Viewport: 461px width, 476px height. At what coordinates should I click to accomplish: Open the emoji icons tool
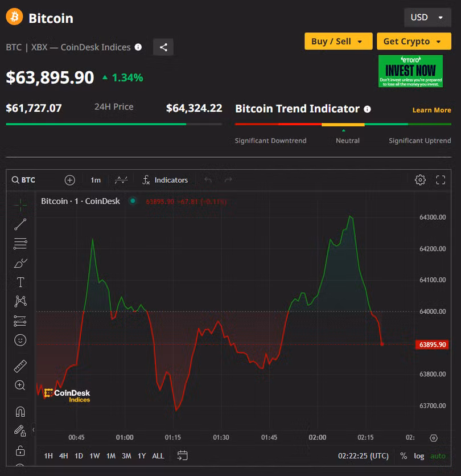click(x=20, y=340)
